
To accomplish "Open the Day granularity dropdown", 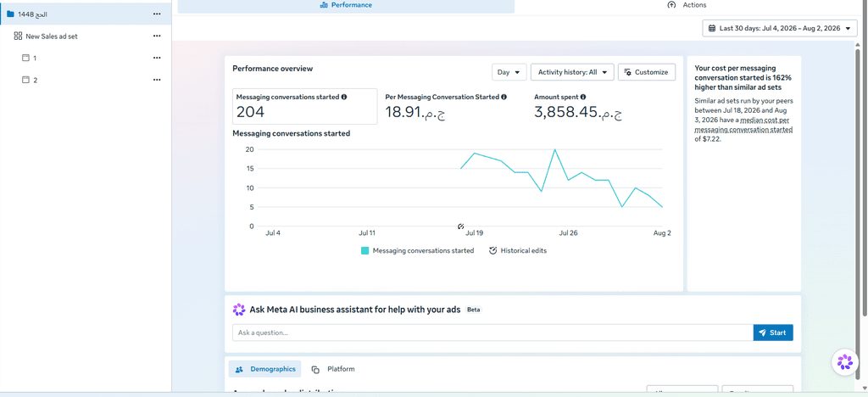I will pos(509,72).
